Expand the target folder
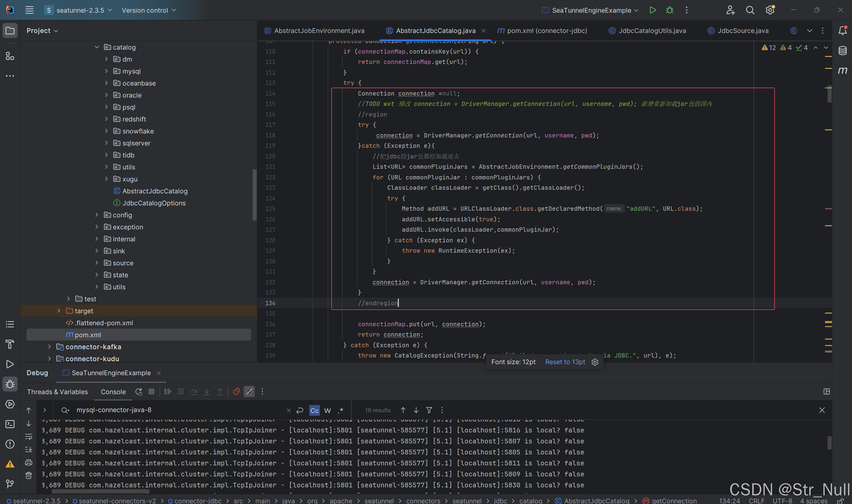The height and width of the screenshot is (504, 852). [59, 310]
